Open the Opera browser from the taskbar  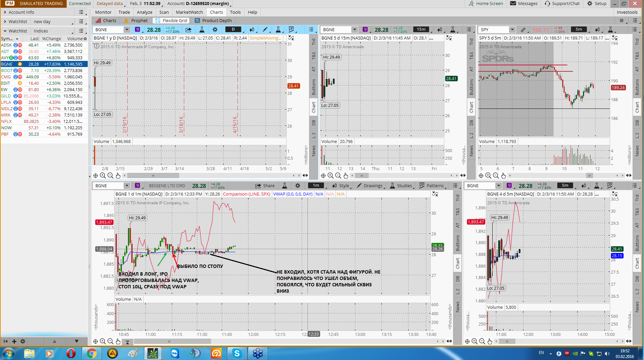[x=71, y=353]
